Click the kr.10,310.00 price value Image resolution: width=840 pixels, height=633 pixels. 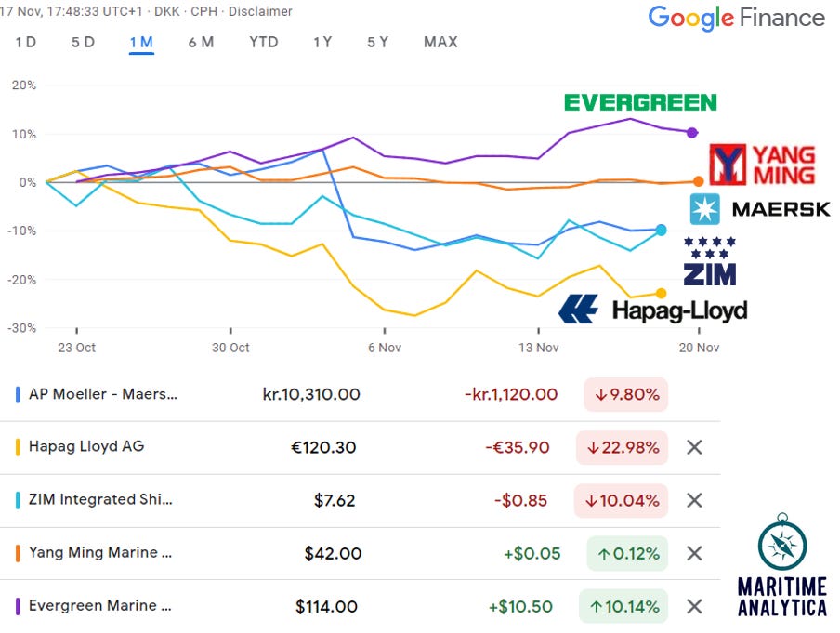(311, 394)
